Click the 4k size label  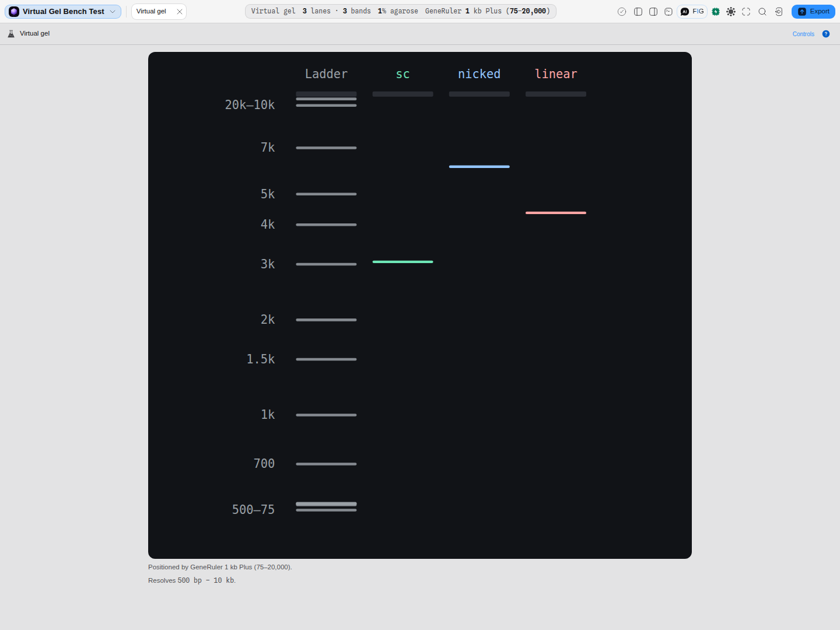click(x=268, y=225)
